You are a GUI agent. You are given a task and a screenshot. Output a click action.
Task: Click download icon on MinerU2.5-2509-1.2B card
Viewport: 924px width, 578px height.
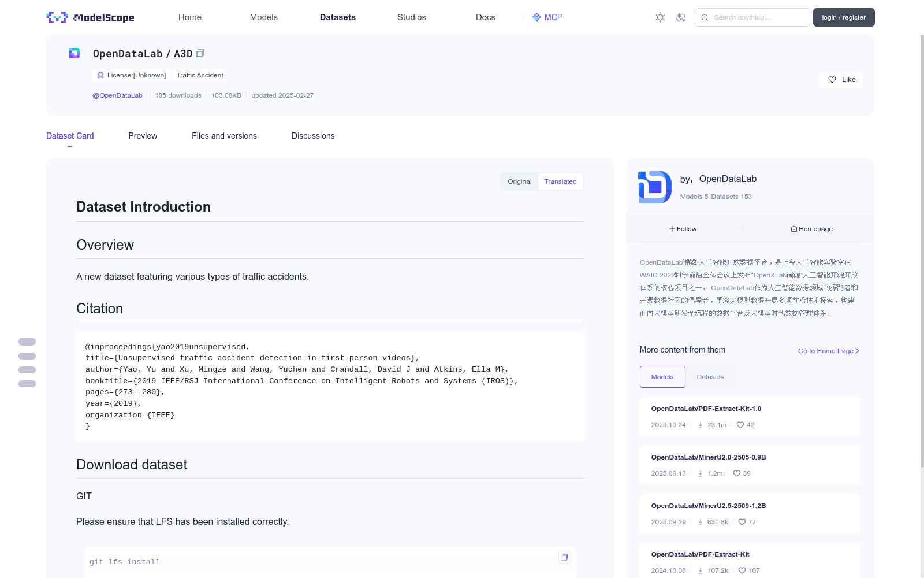pyautogui.click(x=701, y=522)
